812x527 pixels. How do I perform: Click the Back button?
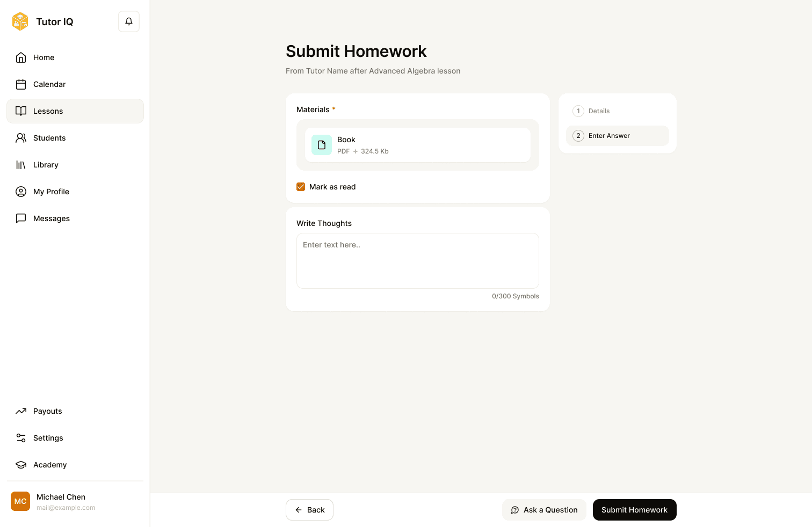[309, 510]
